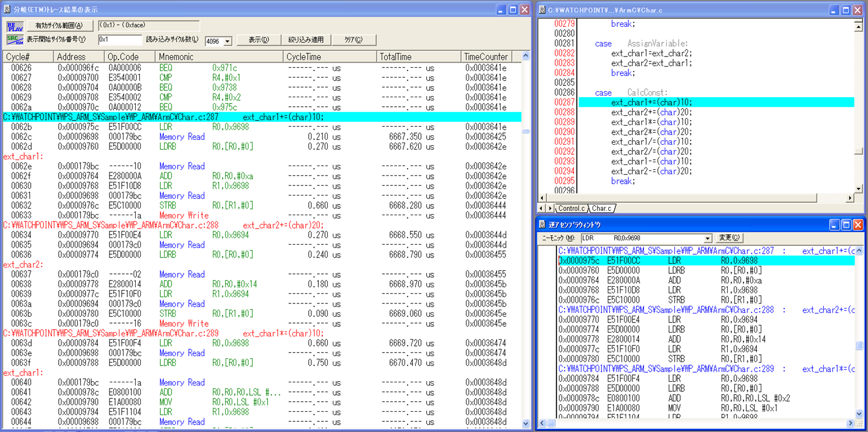Screen dimensions: 868x432
Task: Select the Char.c tab
Action: 602,208
